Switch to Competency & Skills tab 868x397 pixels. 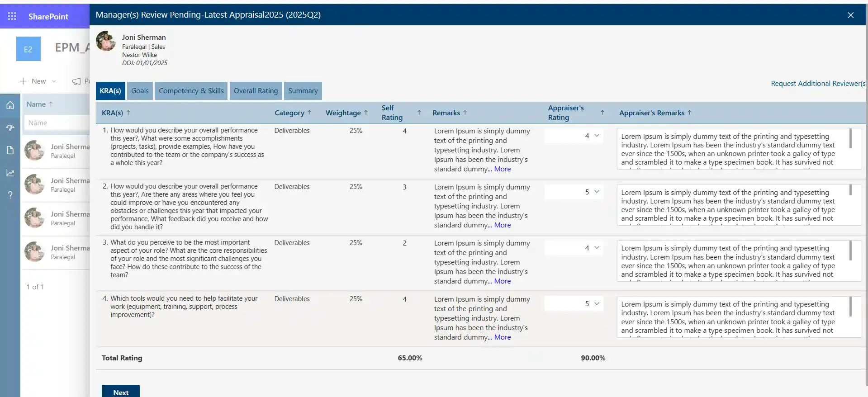[x=191, y=91]
